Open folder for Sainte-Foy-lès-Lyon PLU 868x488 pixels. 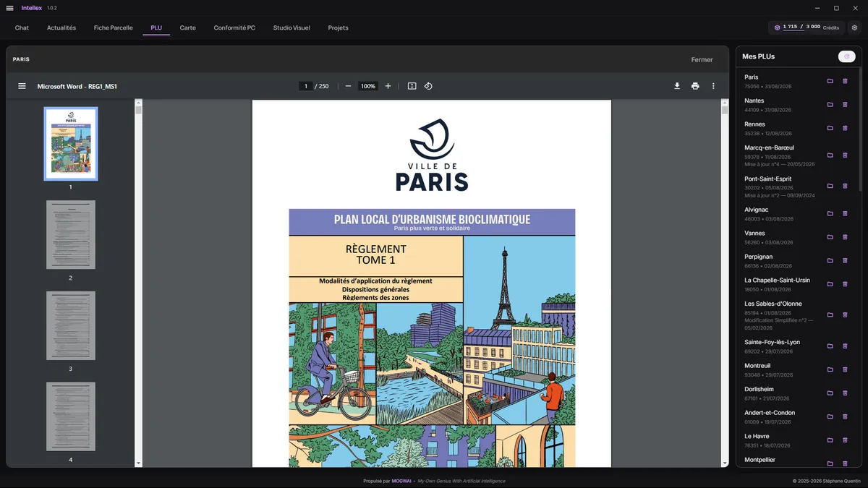830,346
